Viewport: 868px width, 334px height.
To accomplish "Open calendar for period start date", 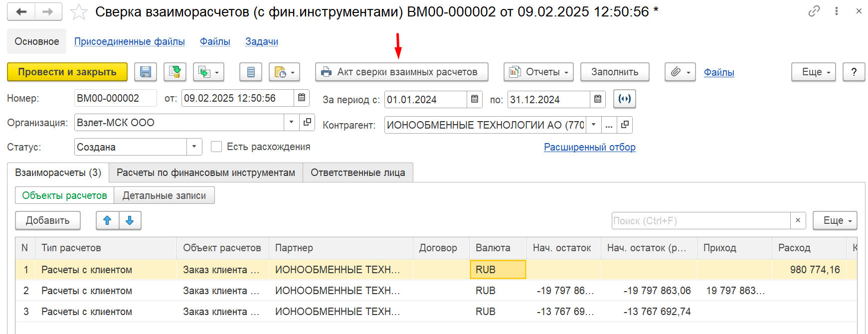I will click(x=475, y=99).
